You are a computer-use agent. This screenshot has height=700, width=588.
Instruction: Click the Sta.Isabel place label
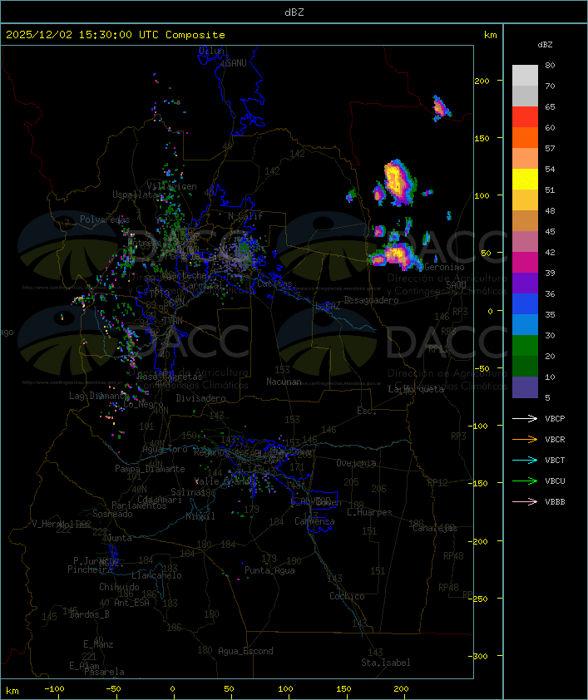[x=385, y=663]
